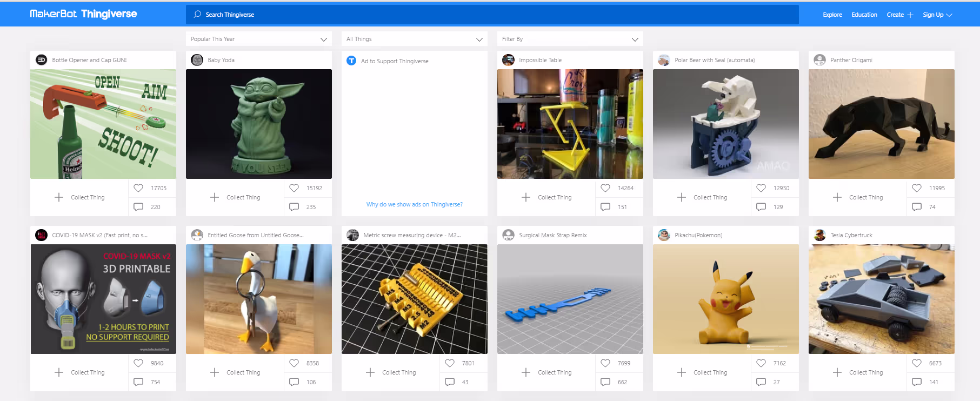The width and height of the screenshot is (980, 401).
Task: Collect the Panther Origami thing
Action: [x=858, y=197]
